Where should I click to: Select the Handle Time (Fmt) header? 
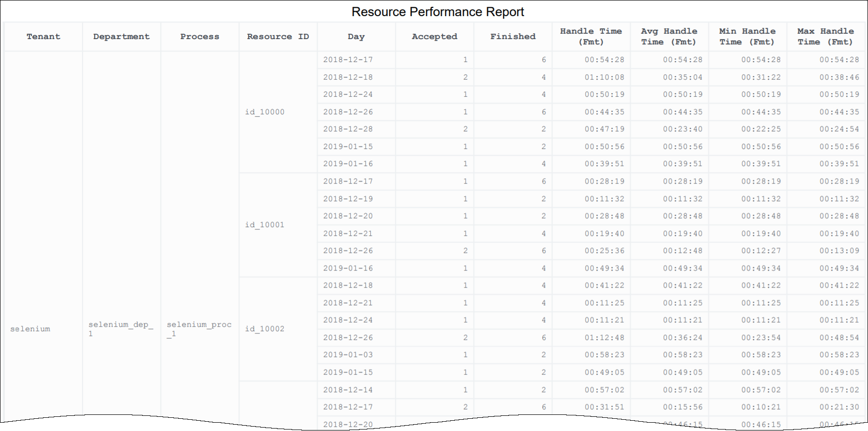[x=591, y=37]
